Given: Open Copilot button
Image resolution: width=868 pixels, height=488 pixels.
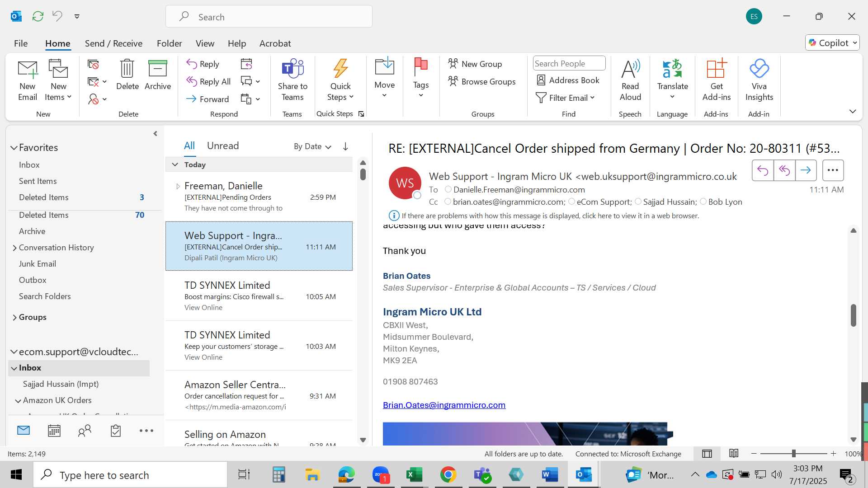Looking at the screenshot, I should [x=832, y=42].
